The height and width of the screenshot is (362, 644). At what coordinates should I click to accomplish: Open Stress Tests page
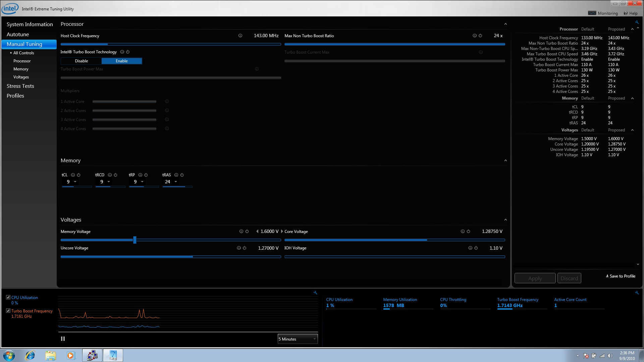click(20, 86)
